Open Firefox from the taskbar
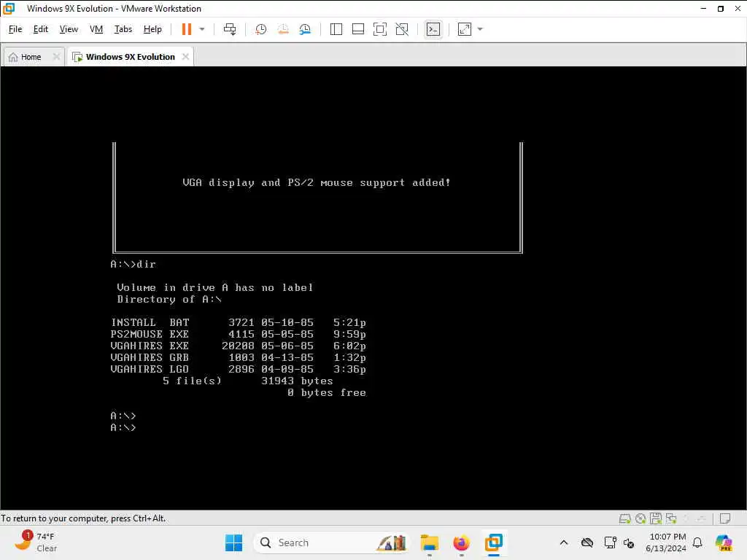Screen dimensions: 747x560 pos(461,542)
